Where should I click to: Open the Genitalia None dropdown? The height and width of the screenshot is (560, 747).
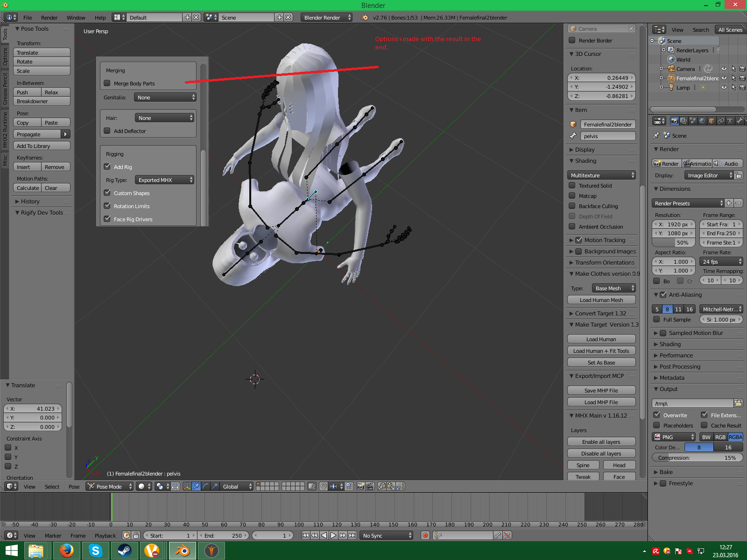(165, 97)
